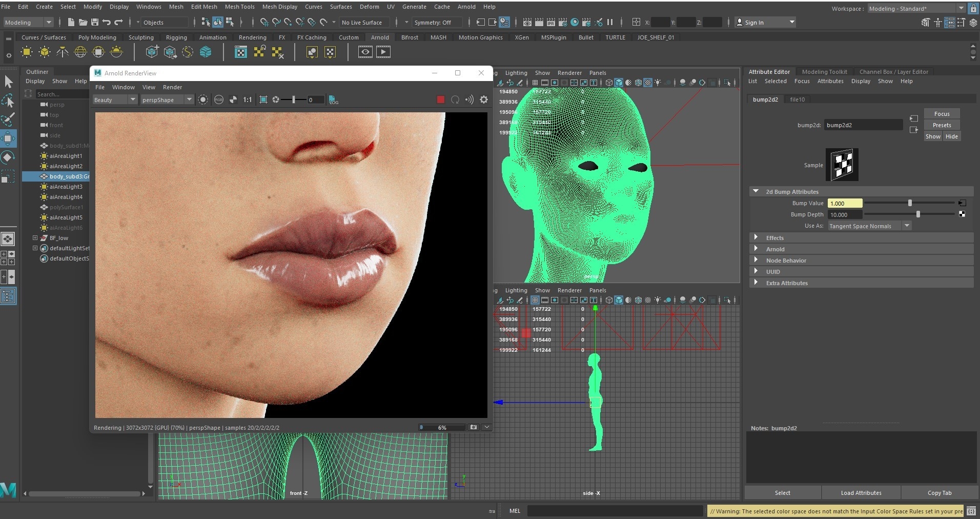Screen dimensions: 980x519
Task: Click the Open Scene folder icon
Action: click(x=83, y=22)
